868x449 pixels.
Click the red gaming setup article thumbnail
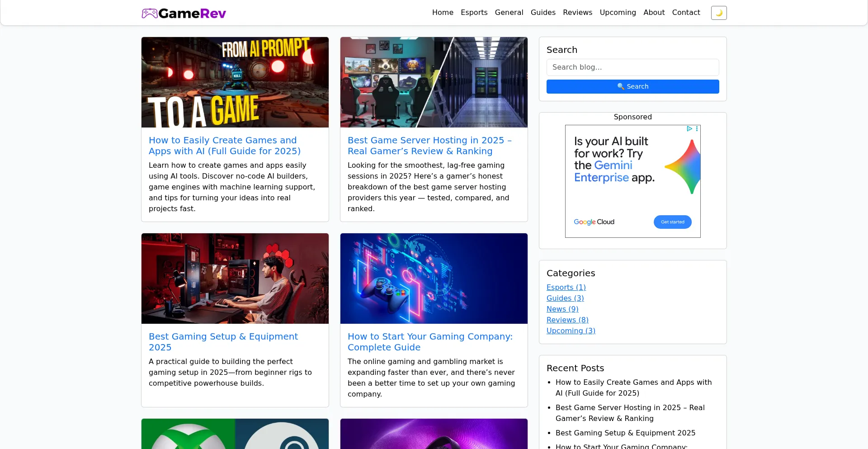tap(235, 279)
